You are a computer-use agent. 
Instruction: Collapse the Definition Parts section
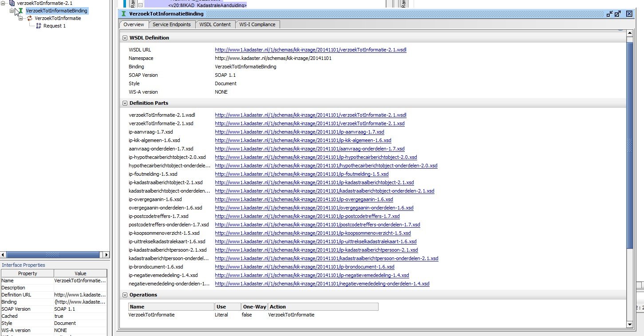[x=125, y=103]
